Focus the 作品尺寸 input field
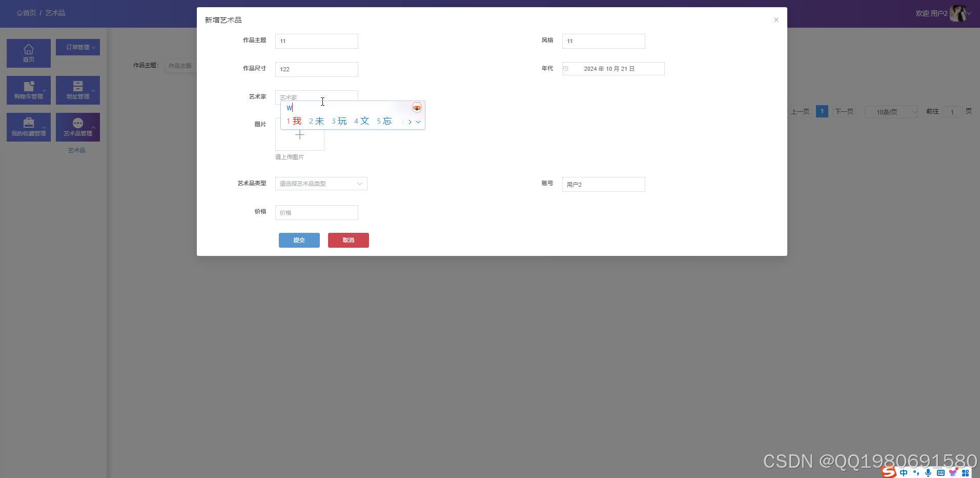Viewport: 980px width, 478px height. click(x=317, y=69)
